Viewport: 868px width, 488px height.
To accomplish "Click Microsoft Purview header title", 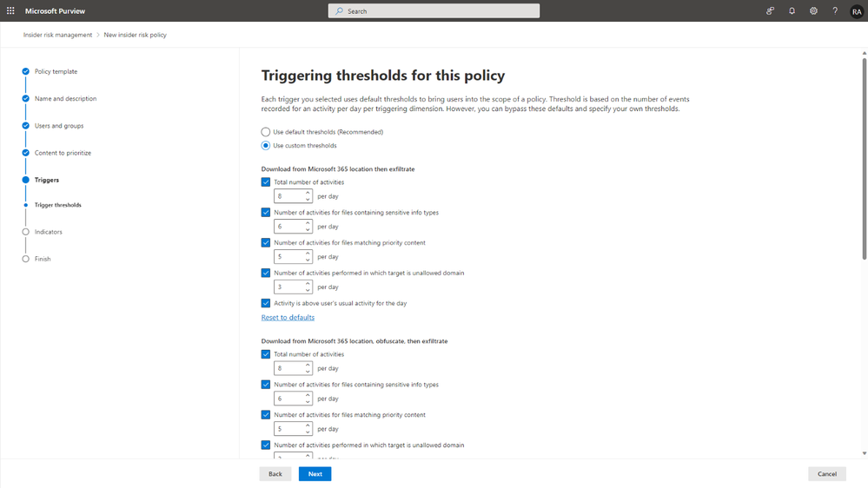I will [x=55, y=11].
